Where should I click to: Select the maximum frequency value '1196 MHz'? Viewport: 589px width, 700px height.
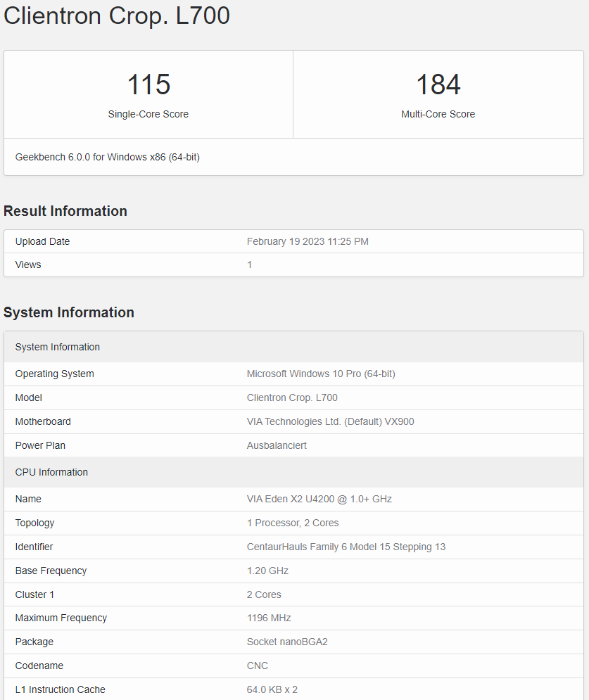(269, 618)
